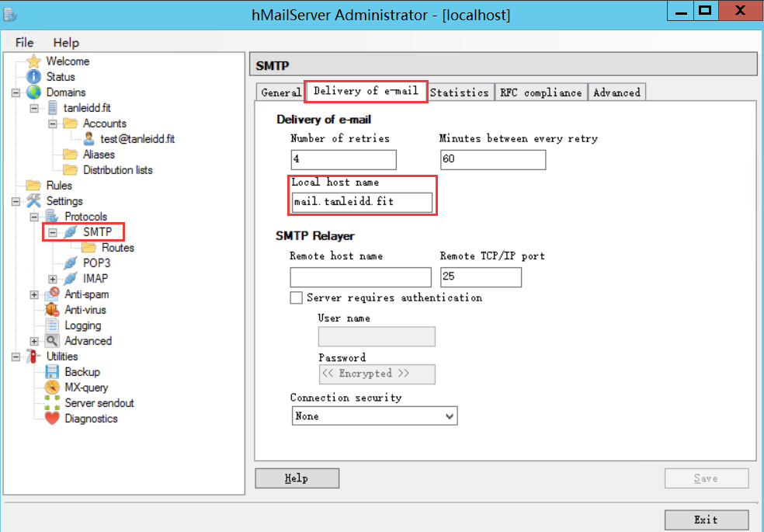Click the Remote TCP/IP port field
Viewport: 764px width, 532px height.
(481, 277)
